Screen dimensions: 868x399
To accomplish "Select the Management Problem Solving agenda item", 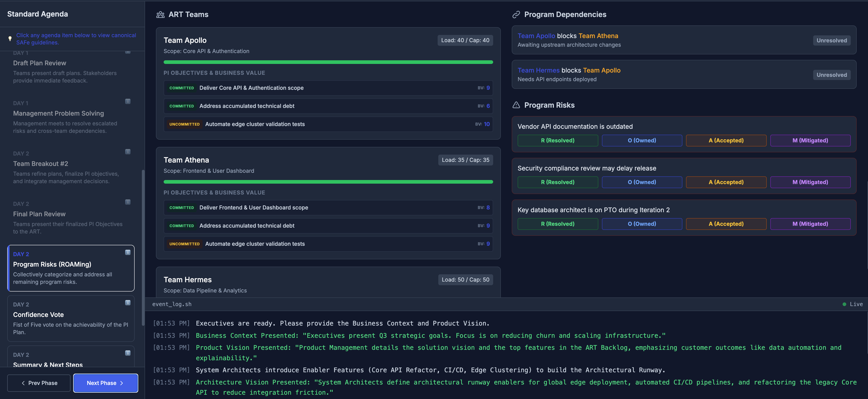I will [x=71, y=117].
